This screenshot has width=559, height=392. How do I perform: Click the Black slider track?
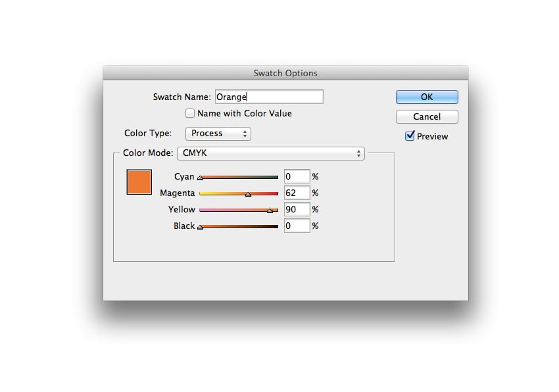[239, 226]
